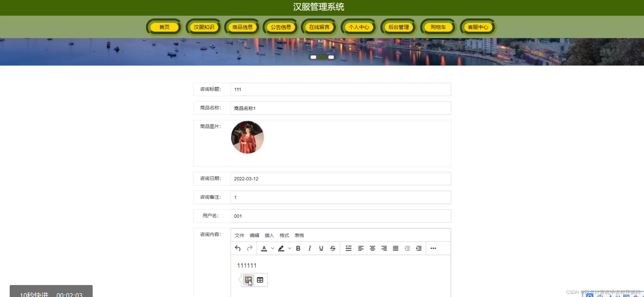Screen dimensions: 644x297
Task: Open the 表格 menu in the editor
Action: click(x=299, y=235)
